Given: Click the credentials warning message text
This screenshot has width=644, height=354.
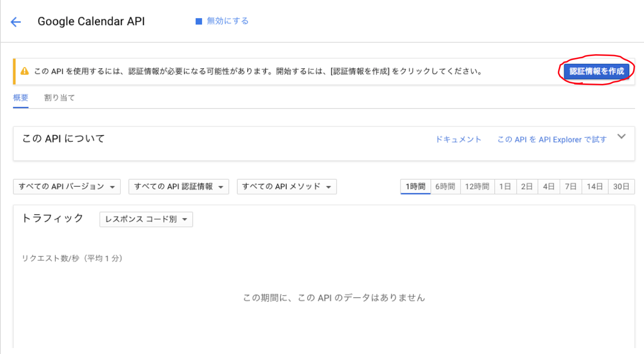Looking at the screenshot, I should pos(258,71).
